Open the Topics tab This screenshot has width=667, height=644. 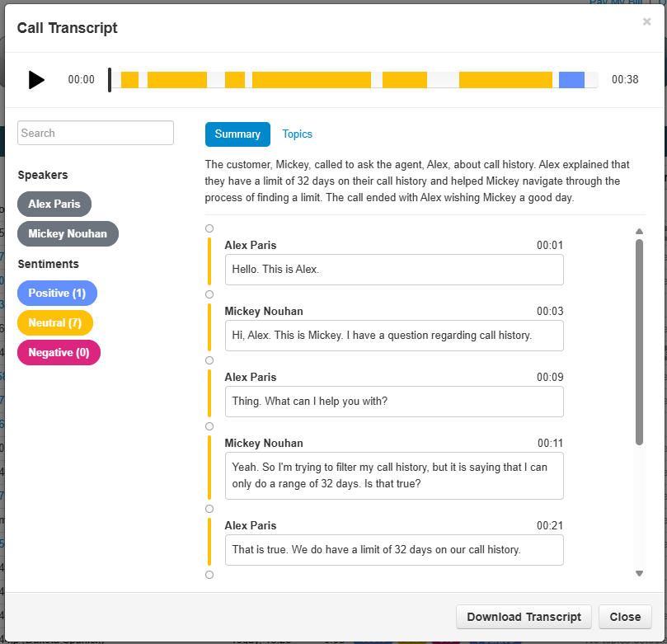pyautogui.click(x=298, y=134)
